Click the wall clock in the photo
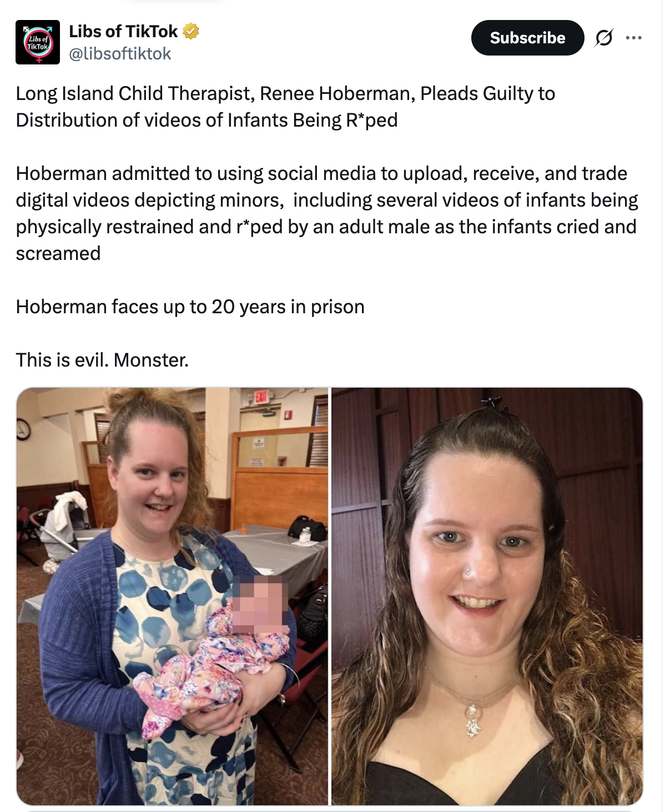The image size is (665, 812). coord(23,429)
